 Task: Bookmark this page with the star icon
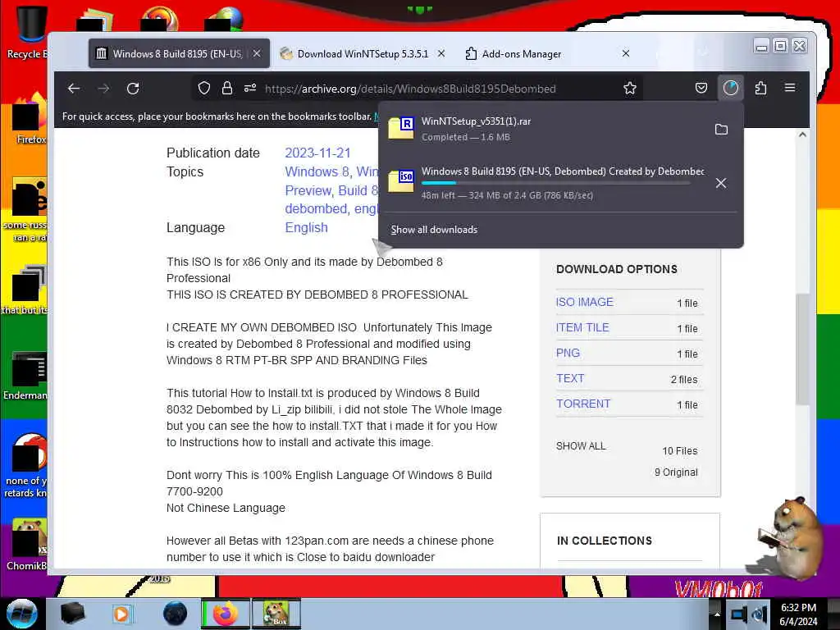point(630,89)
